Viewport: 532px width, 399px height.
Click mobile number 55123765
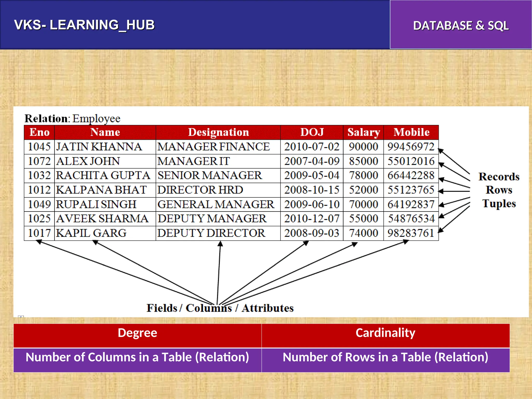point(411,190)
